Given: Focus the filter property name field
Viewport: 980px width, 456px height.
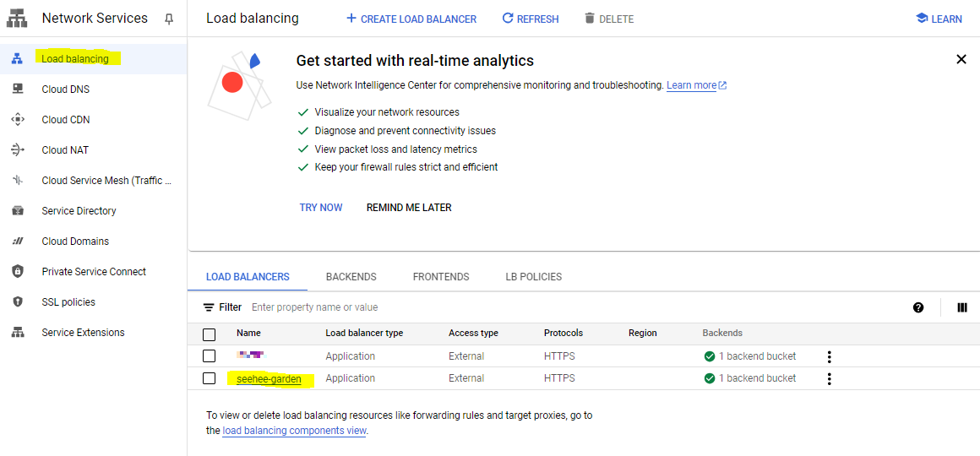Looking at the screenshot, I should (x=314, y=307).
